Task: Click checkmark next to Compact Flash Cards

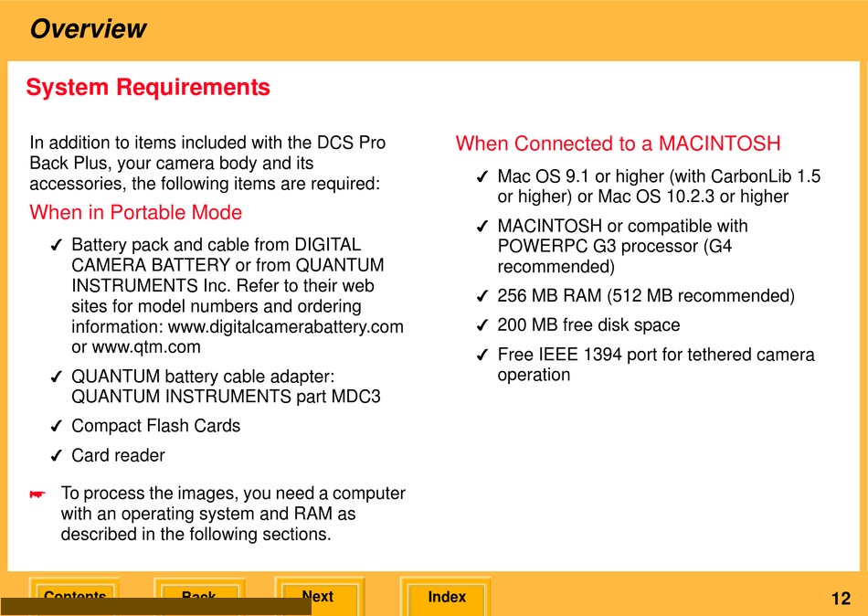Action: tap(56, 427)
